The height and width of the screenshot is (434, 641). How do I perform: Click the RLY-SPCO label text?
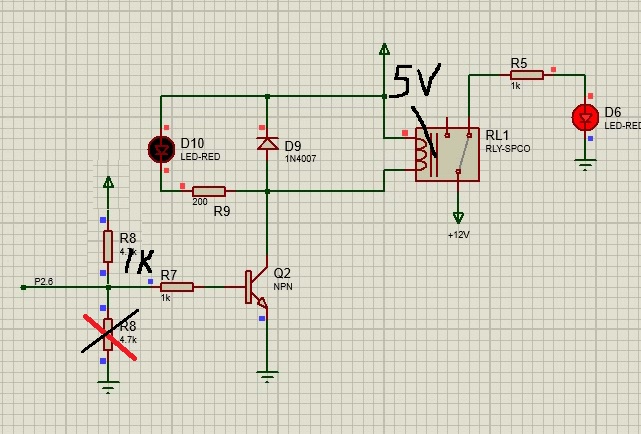point(508,149)
